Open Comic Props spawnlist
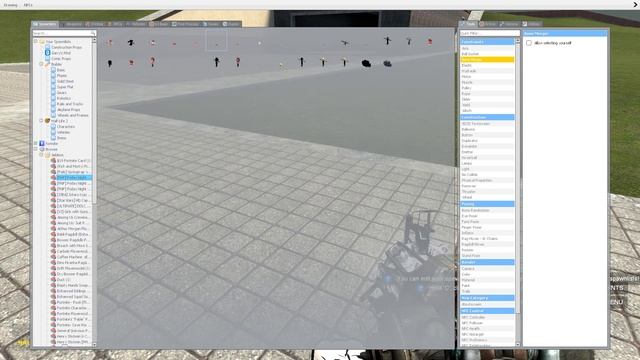The width and height of the screenshot is (640, 360). point(61,59)
